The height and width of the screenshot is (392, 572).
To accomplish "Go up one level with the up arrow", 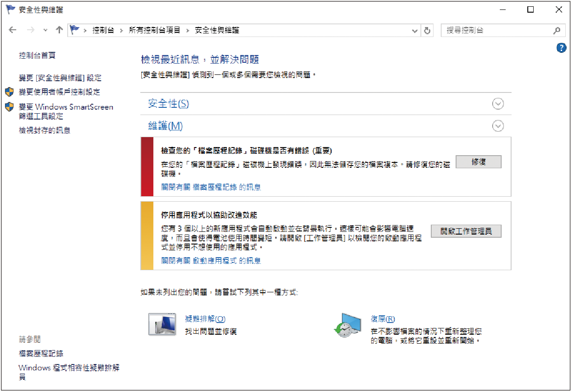I will click(x=59, y=30).
